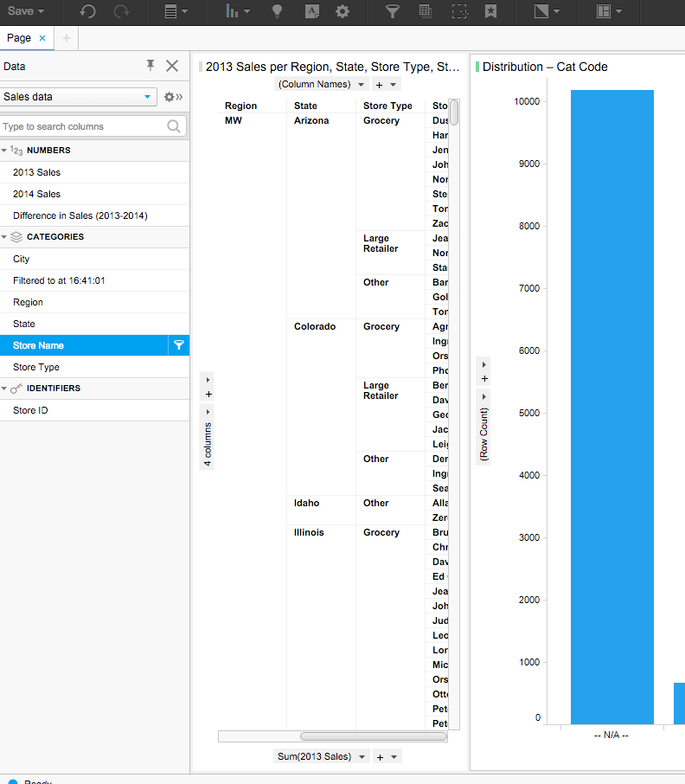
Task: Click the dashed marking selection icon
Action: [459, 11]
